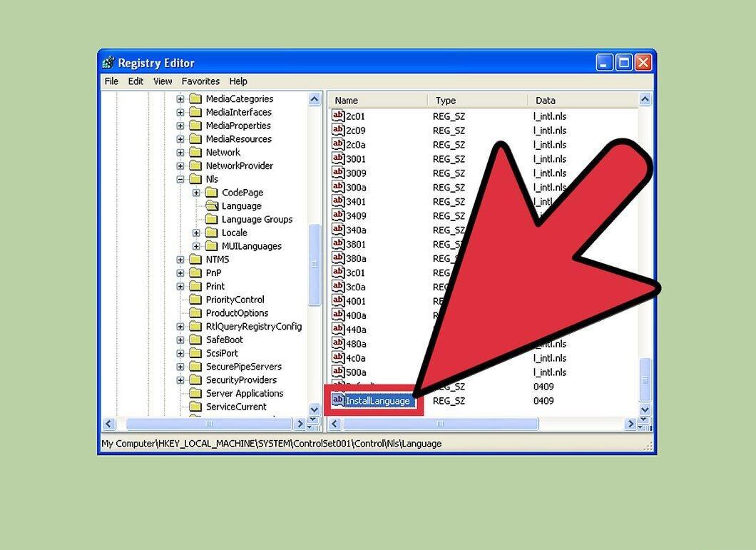Expand the CodePage key
Viewport: 756px width, 550px height.
(x=196, y=193)
